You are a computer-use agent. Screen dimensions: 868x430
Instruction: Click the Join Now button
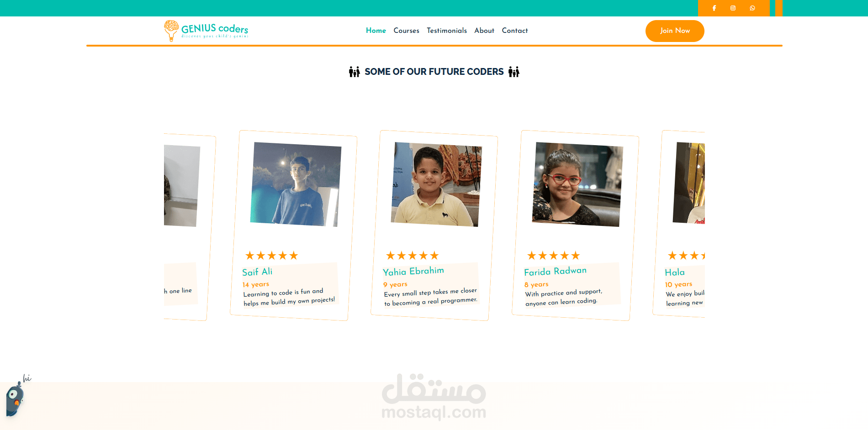(x=675, y=31)
